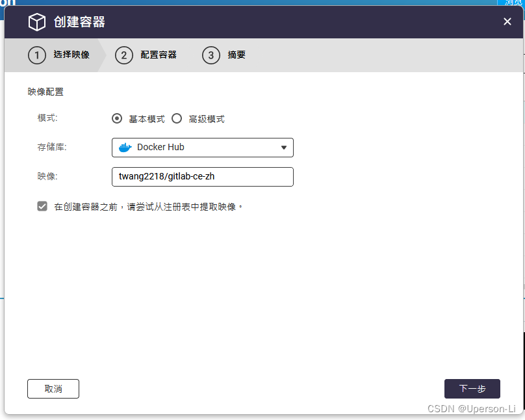The height and width of the screenshot is (420, 525).
Task: Click the 取消 button
Action: pos(53,389)
